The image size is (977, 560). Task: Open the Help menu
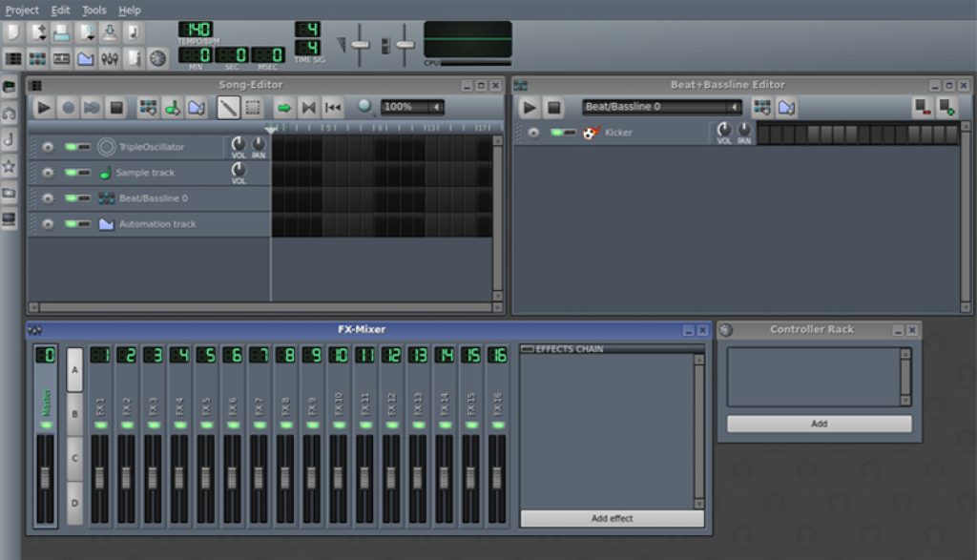(x=130, y=10)
